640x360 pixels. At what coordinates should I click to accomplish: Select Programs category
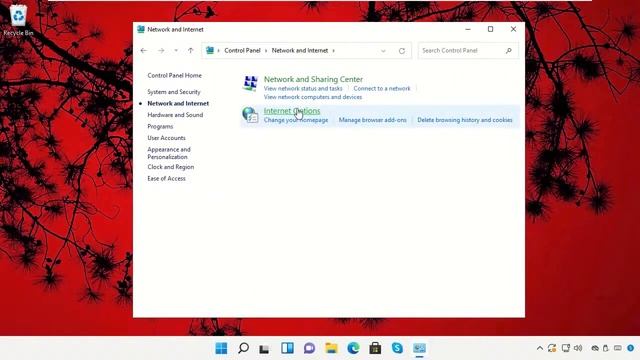click(x=160, y=127)
